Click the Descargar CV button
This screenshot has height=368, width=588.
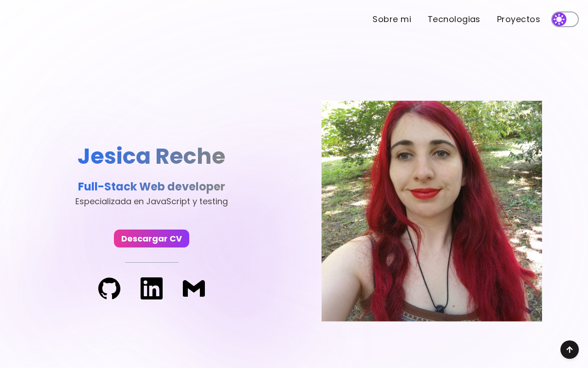point(152,239)
